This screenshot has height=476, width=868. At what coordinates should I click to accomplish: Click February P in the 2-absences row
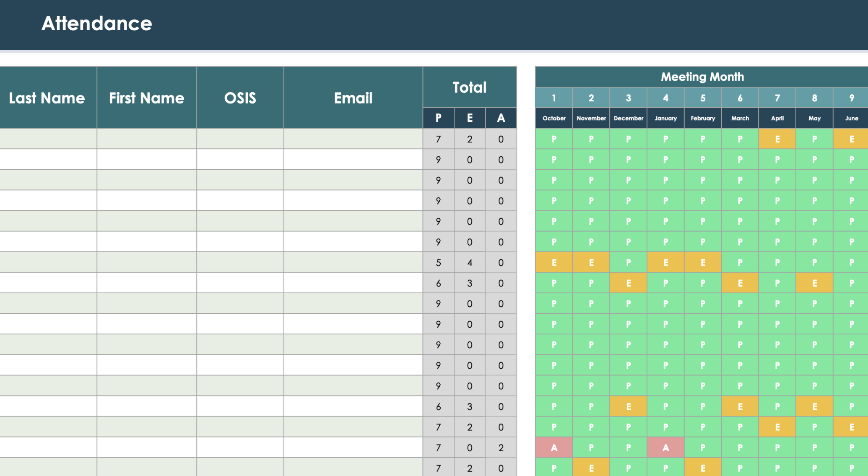tap(703, 448)
